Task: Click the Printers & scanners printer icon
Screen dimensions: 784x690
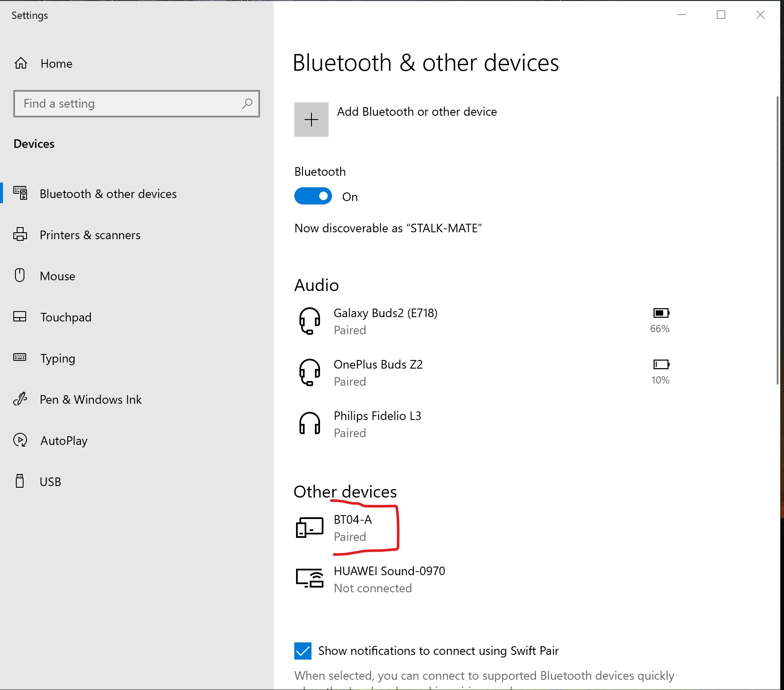Action: click(x=20, y=234)
